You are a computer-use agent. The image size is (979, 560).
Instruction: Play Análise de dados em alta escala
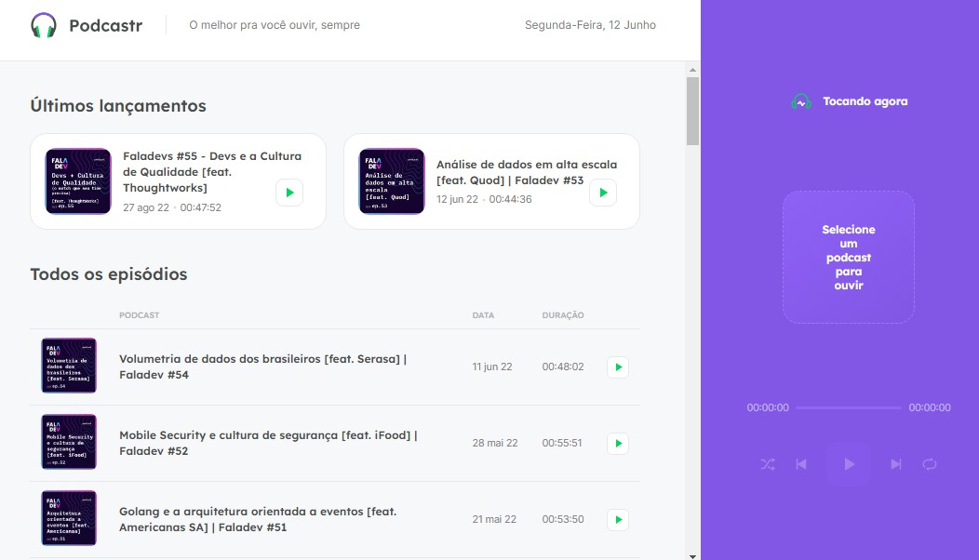[602, 193]
